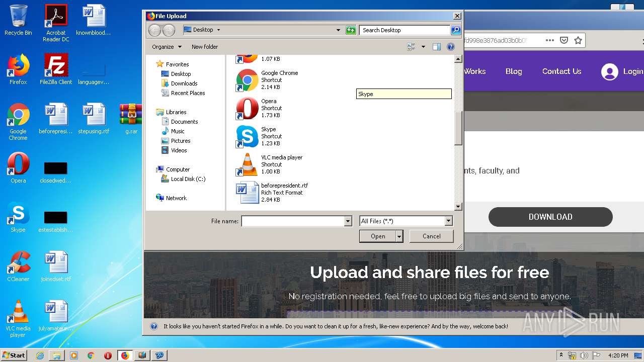This screenshot has height=362, width=644.
Task: Open the Firefox desktop shortcut
Action: pos(18,69)
